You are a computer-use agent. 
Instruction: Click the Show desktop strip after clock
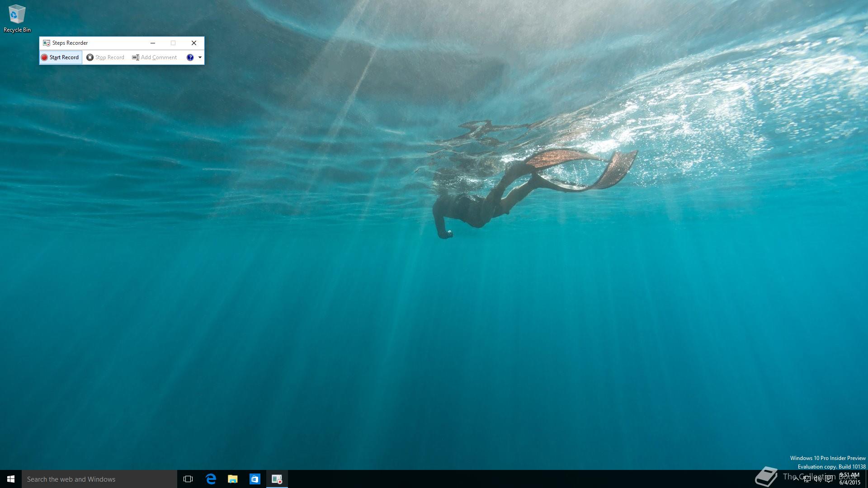pos(866,479)
